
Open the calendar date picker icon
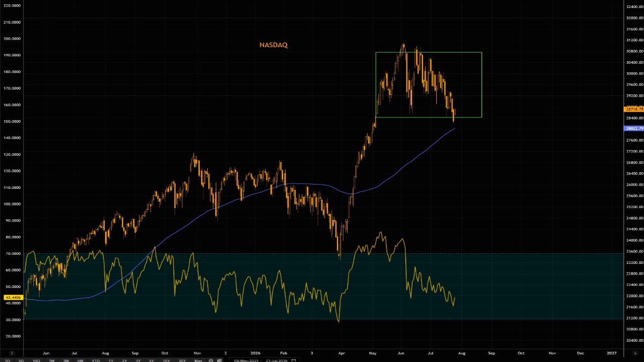click(x=294, y=360)
